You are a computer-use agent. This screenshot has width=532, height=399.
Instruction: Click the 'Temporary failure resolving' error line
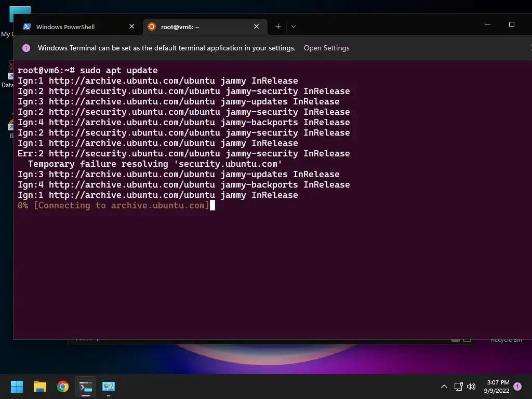(x=155, y=164)
